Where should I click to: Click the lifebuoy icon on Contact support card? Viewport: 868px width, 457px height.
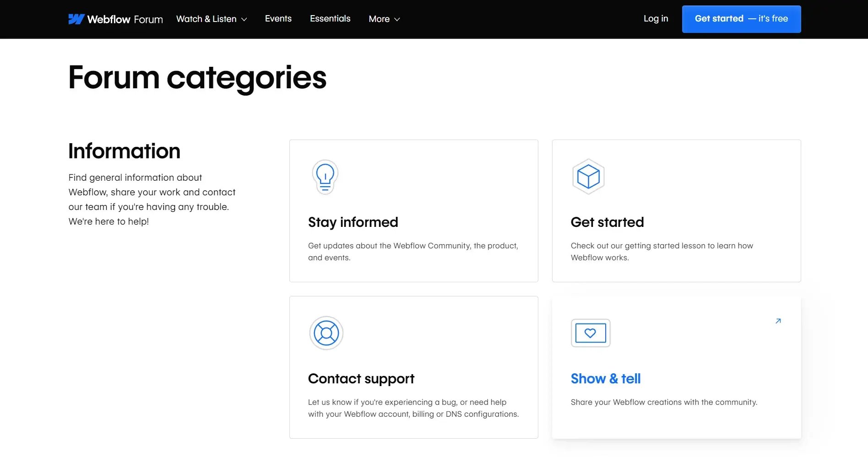326,333
